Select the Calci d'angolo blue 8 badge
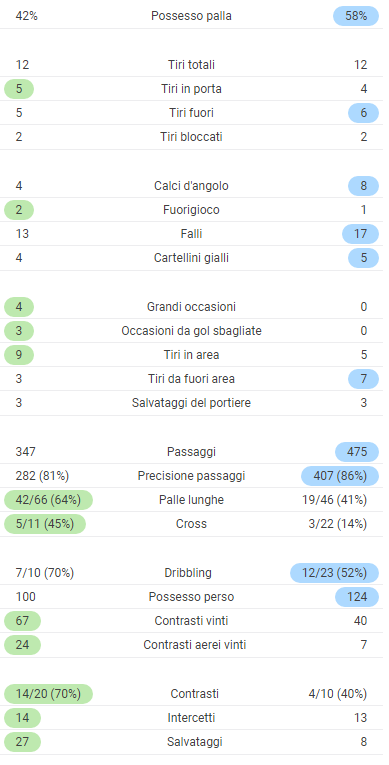The height and width of the screenshot is (765, 389). point(364,186)
